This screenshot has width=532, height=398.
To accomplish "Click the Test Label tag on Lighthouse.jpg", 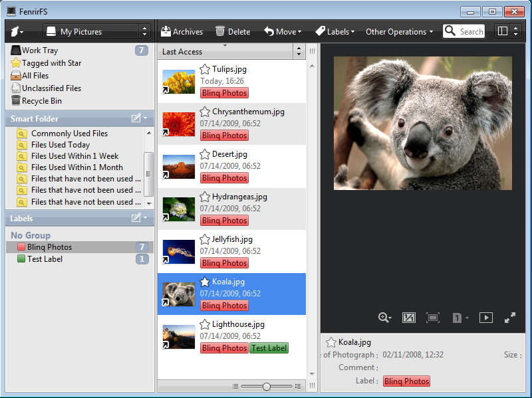I will (269, 348).
